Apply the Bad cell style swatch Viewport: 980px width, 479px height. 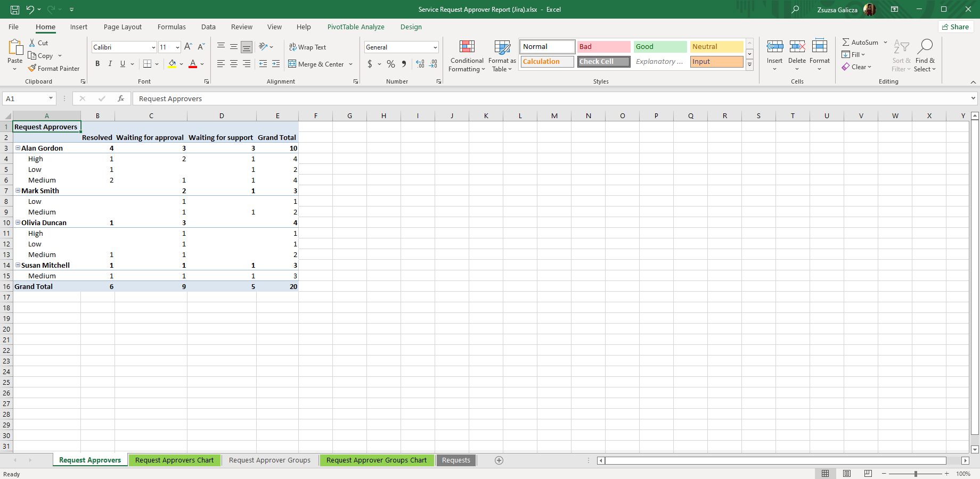tap(604, 47)
